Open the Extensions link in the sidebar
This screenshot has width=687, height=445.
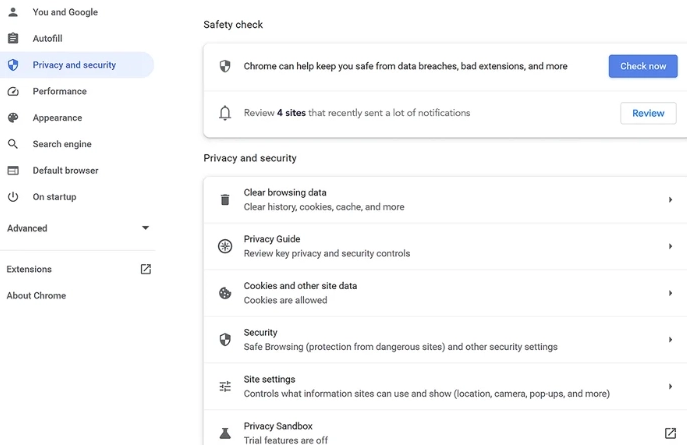29,269
